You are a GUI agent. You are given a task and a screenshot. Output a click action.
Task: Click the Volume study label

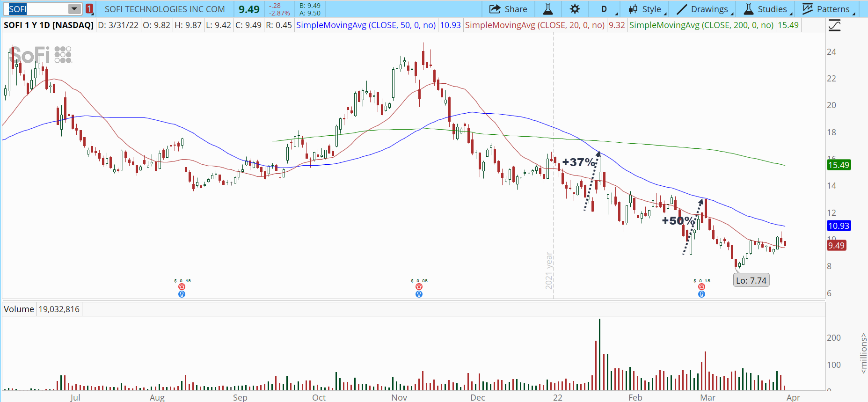coord(19,309)
